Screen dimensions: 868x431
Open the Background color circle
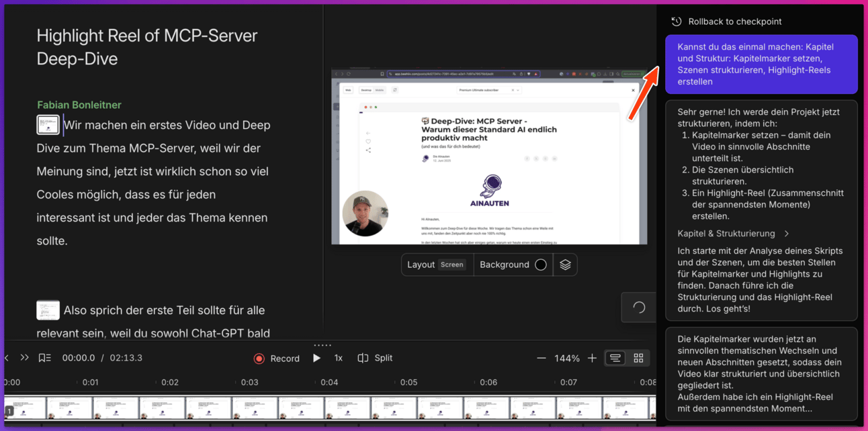tap(540, 265)
